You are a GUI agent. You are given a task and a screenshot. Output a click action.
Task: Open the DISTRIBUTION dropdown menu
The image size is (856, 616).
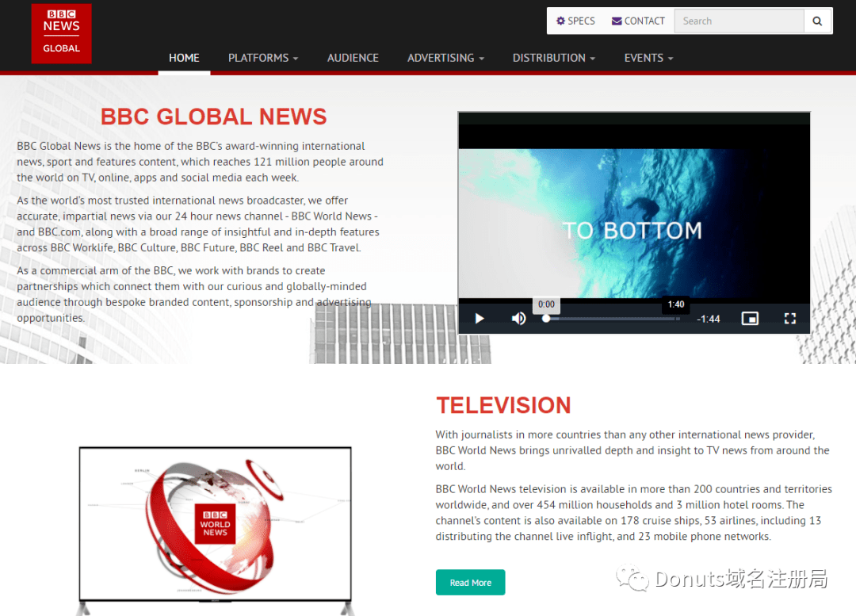click(553, 58)
